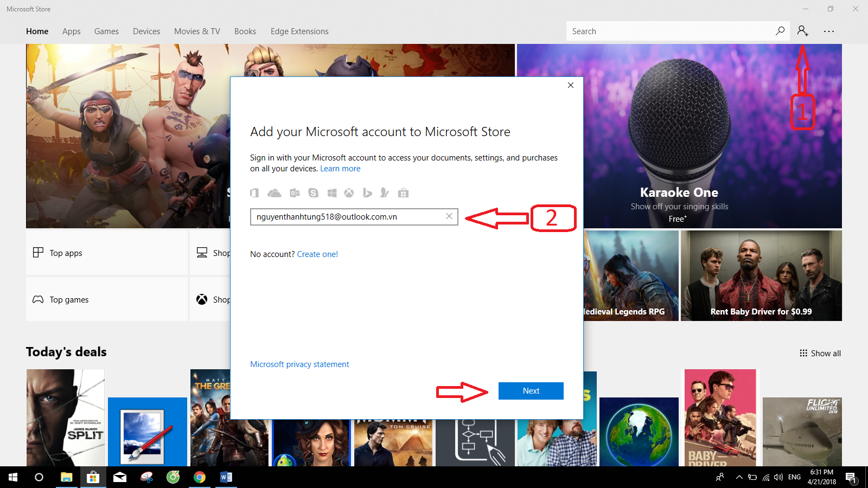Viewport: 868px width, 488px height.
Task: Open the Learn more link
Action: click(340, 169)
